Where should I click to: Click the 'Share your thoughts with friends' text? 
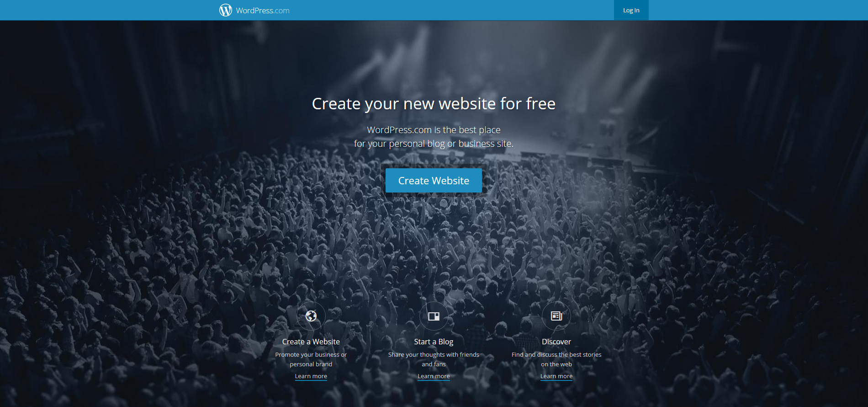point(434,354)
